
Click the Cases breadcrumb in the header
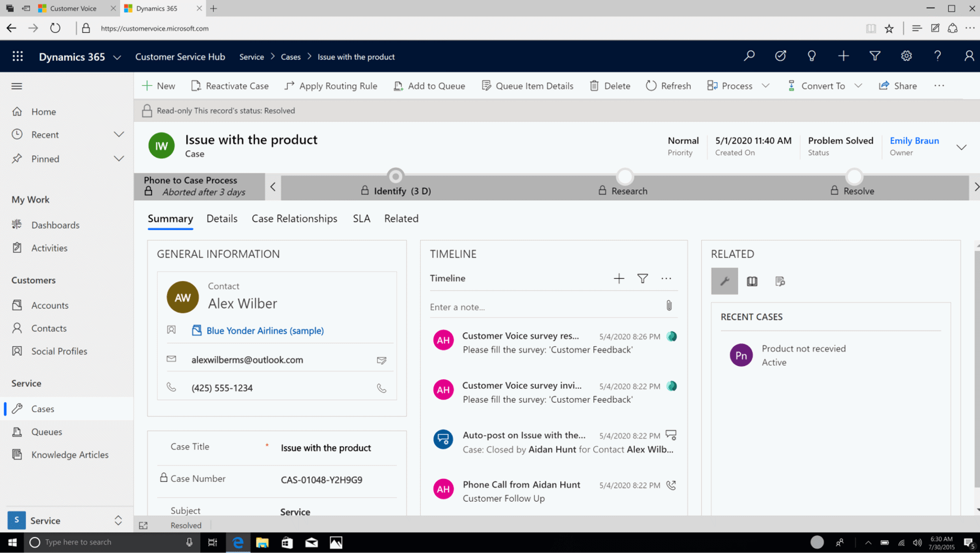[x=290, y=57]
